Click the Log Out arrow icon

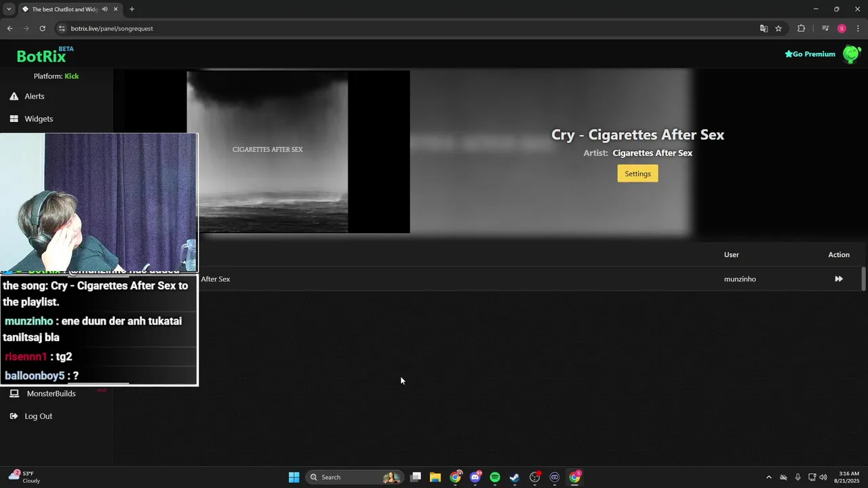coord(14,416)
